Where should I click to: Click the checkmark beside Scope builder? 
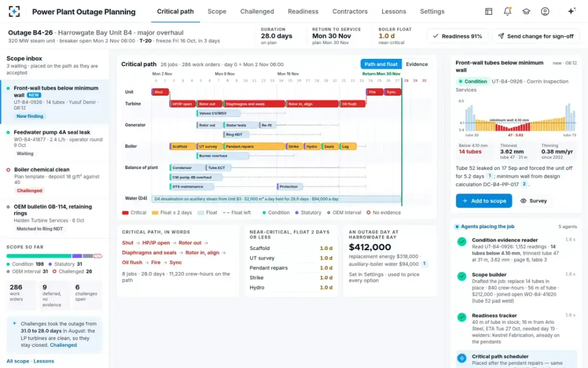point(462,276)
